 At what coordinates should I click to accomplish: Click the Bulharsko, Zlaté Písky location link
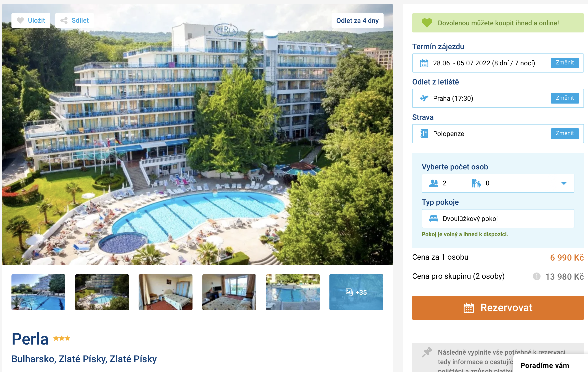pos(84,359)
